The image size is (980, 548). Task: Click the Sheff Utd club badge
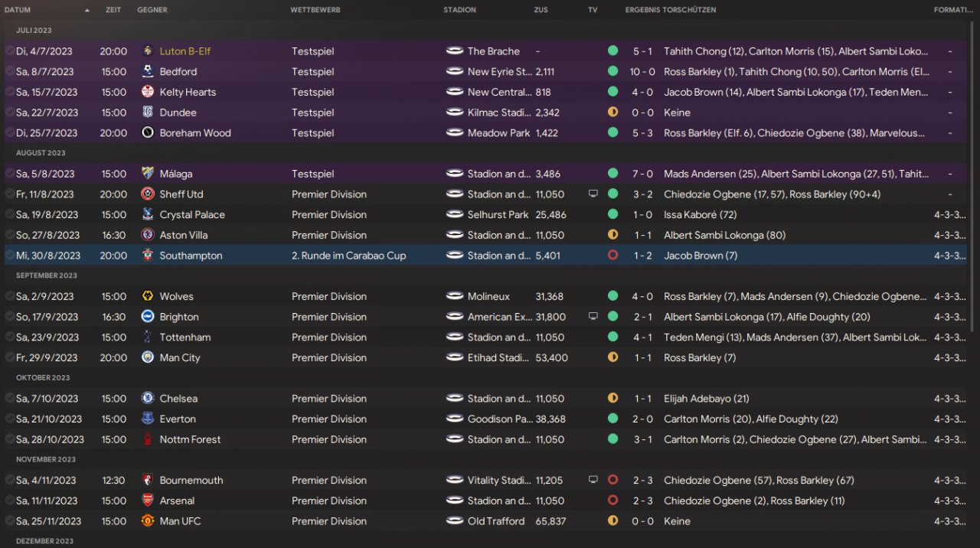[148, 194]
